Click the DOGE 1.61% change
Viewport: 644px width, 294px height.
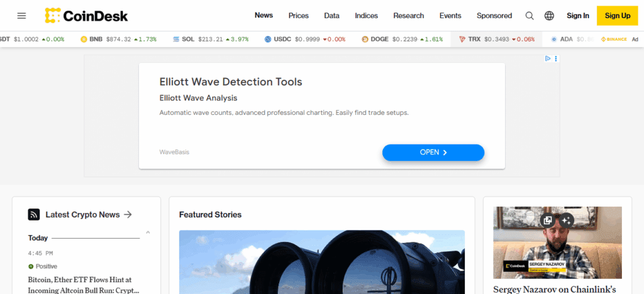(x=431, y=40)
